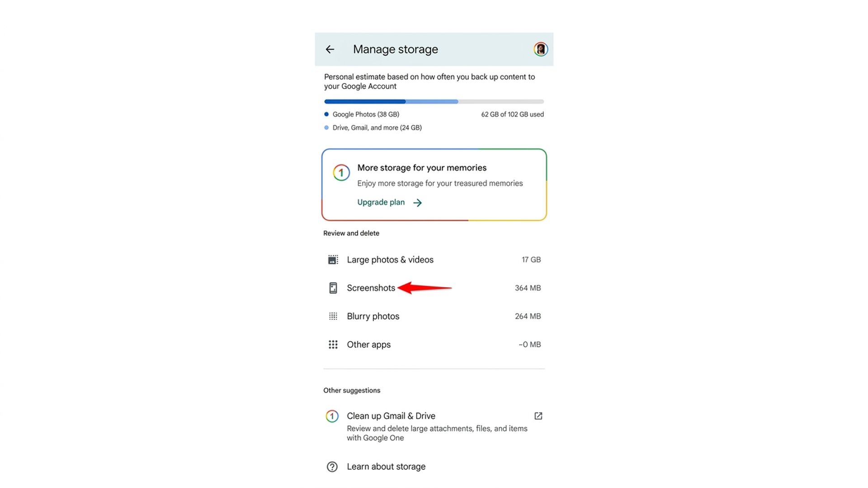Open Large photos & videos
The height and width of the screenshot is (488, 868).
coord(434,260)
